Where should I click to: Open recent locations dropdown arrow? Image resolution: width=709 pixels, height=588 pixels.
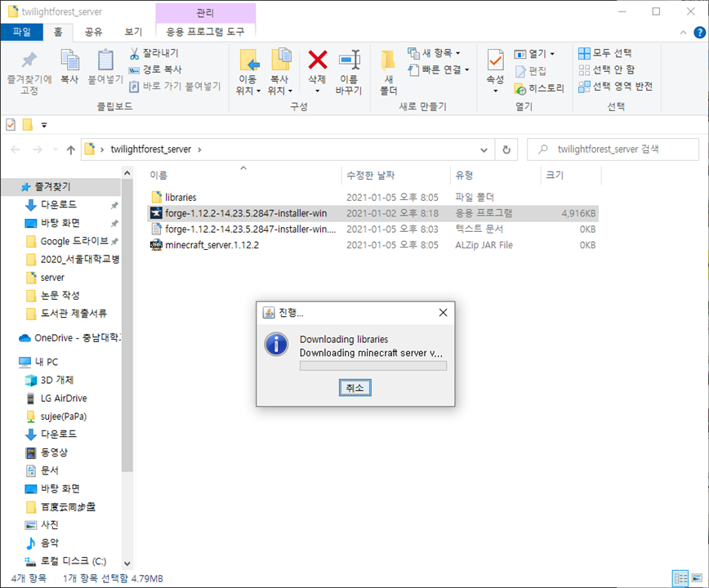pos(56,149)
